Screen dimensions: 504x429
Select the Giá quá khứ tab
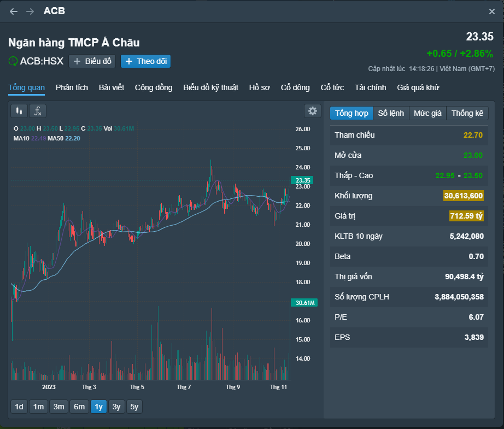(418, 87)
